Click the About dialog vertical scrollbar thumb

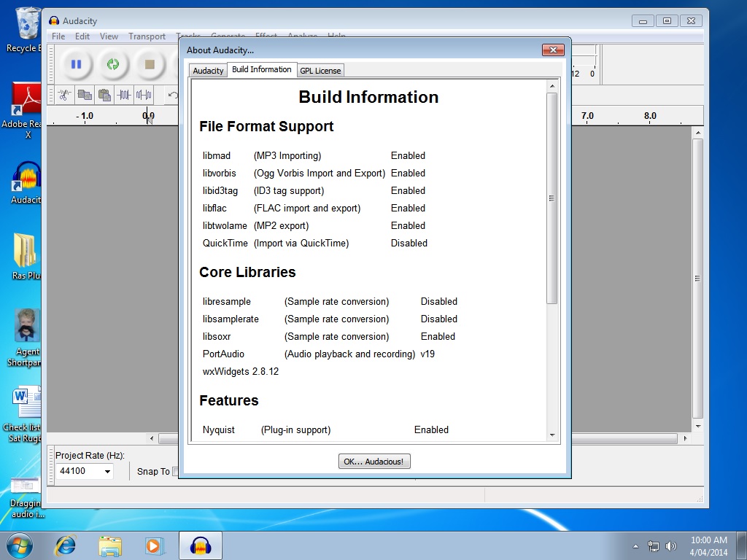[x=552, y=198]
